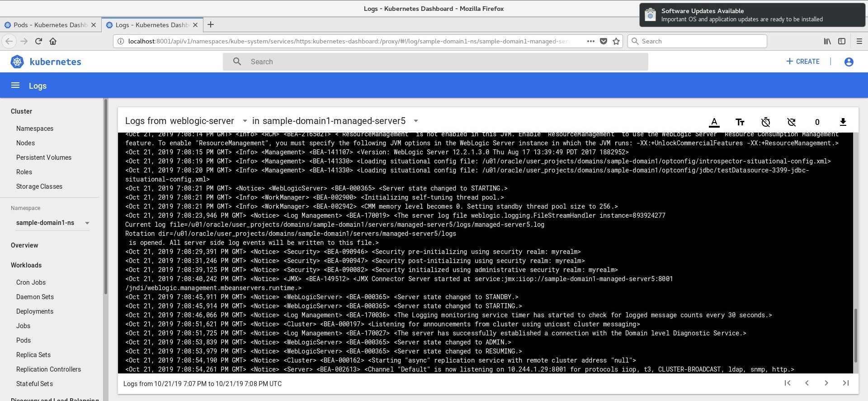This screenshot has width=868, height=401.
Task: Open Persistent Volumes in the sidebar
Action: pos(44,158)
